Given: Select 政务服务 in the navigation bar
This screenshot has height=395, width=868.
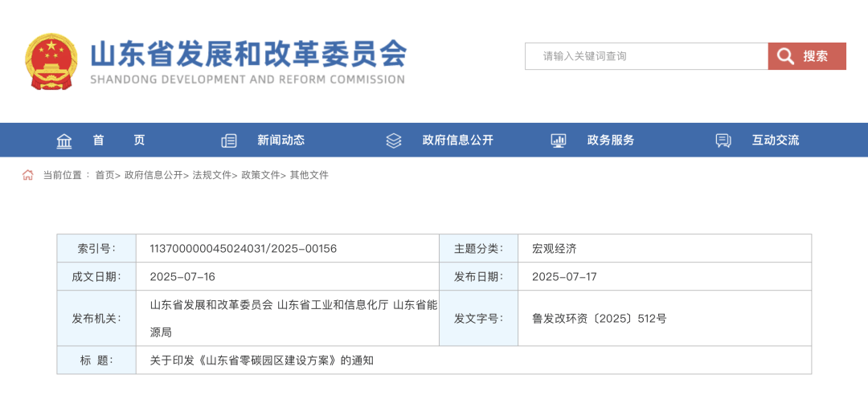Looking at the screenshot, I should click(x=611, y=140).
